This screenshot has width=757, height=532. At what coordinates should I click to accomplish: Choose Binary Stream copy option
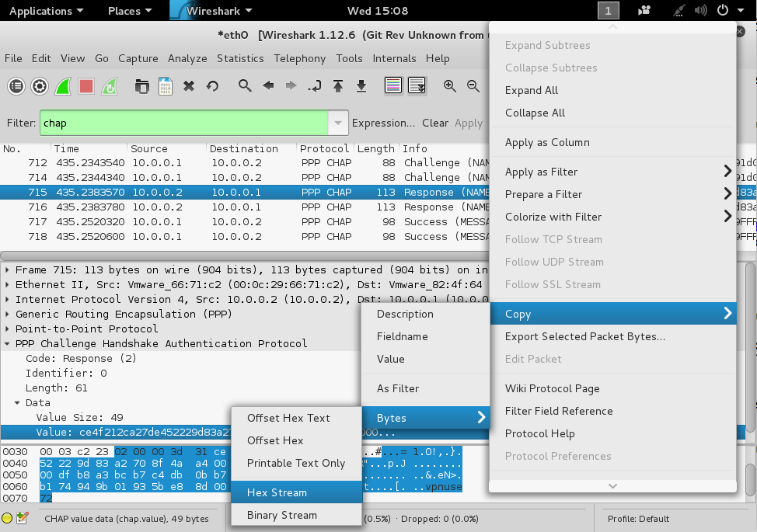(x=297, y=515)
